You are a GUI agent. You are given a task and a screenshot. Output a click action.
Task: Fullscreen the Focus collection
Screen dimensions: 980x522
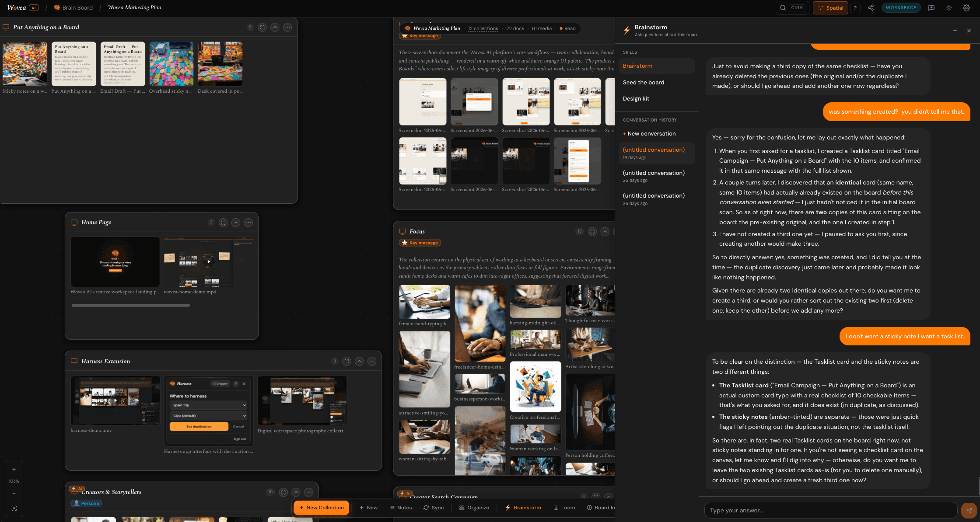pyautogui.click(x=592, y=232)
